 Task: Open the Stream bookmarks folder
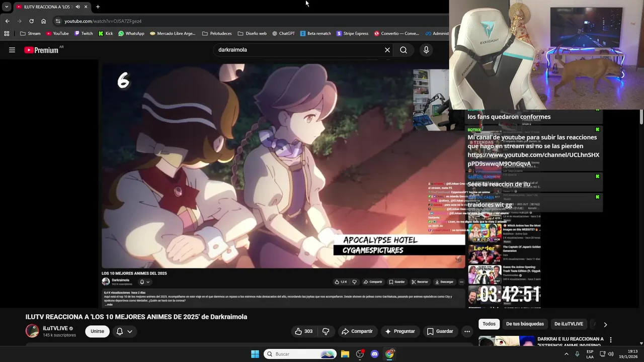pos(30,34)
